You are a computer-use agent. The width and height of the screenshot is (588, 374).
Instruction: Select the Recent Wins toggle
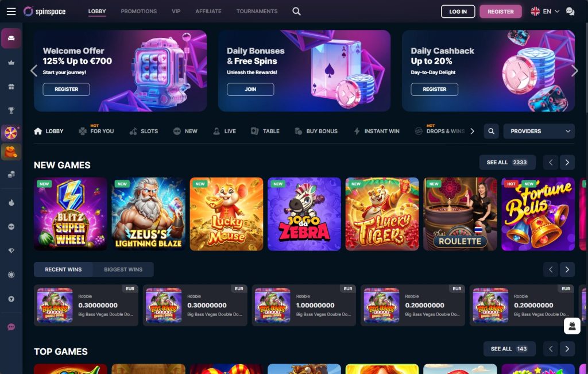(x=63, y=269)
